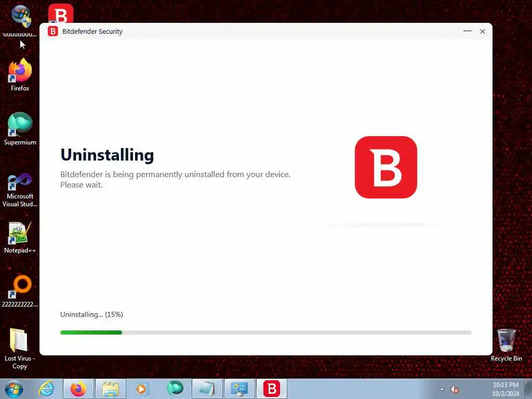This screenshot has height=399, width=532.
Task: Click the Supermium taskbar icon
Action: point(175,389)
